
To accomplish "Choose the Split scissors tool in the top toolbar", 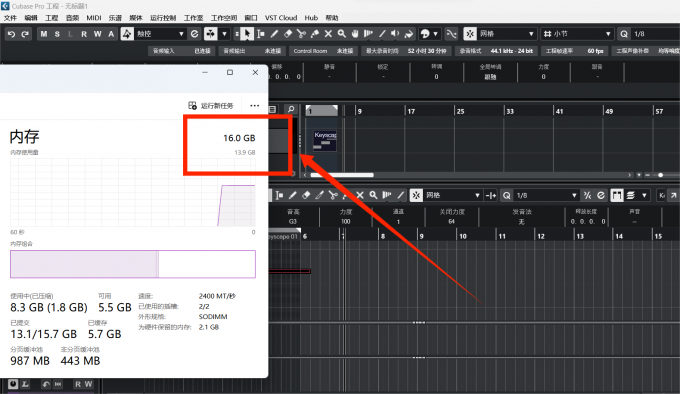I will pos(301,34).
